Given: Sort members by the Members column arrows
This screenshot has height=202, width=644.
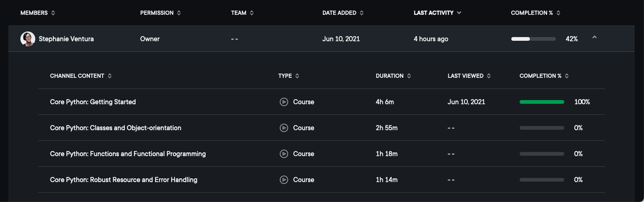Looking at the screenshot, I should point(53,13).
